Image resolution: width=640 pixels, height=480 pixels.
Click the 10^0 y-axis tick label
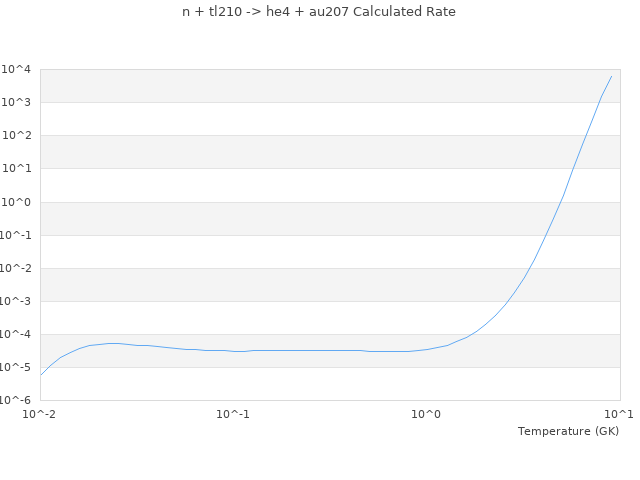(18, 202)
